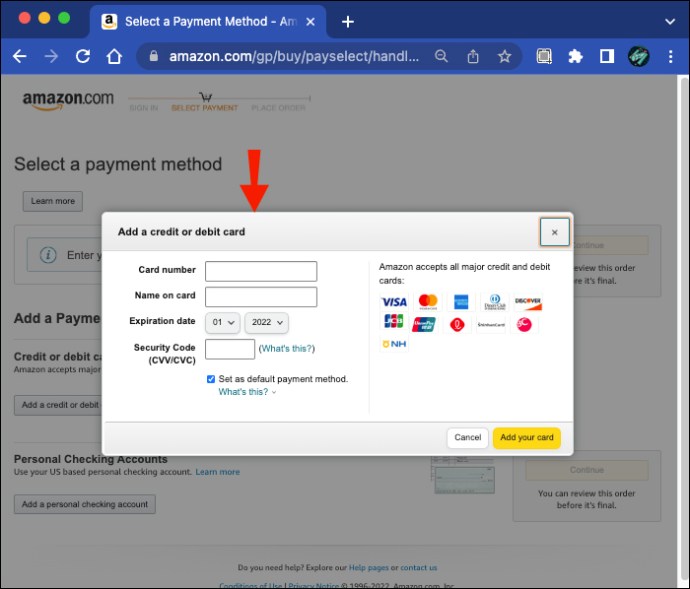690x589 pixels.
Task: Click the Visa card logo
Action: pos(394,302)
